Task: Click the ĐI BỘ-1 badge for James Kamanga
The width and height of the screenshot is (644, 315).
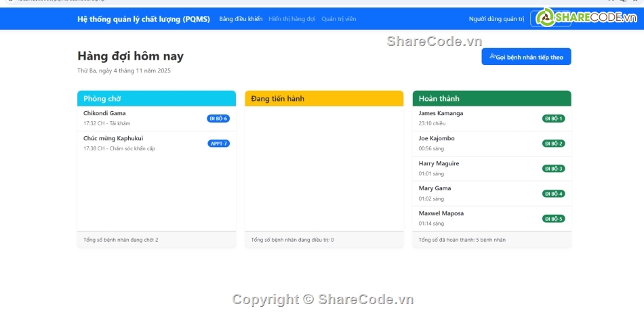Action: (553, 119)
